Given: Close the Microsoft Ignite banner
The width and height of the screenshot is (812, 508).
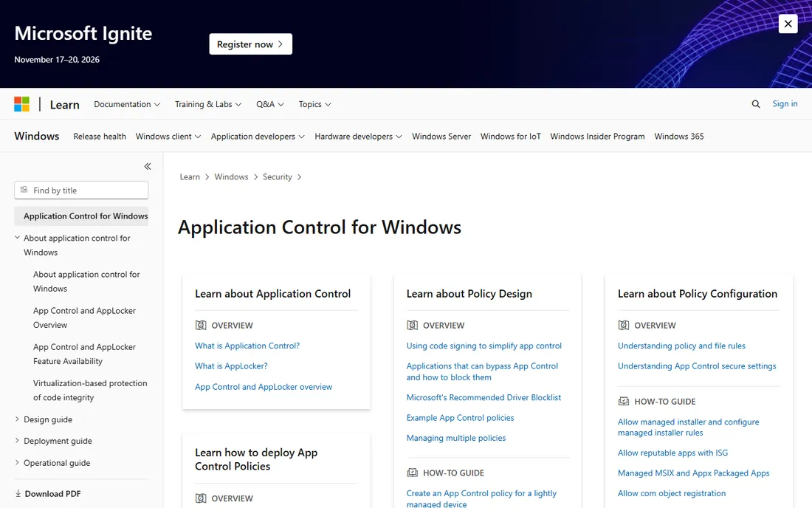Looking at the screenshot, I should [x=788, y=24].
